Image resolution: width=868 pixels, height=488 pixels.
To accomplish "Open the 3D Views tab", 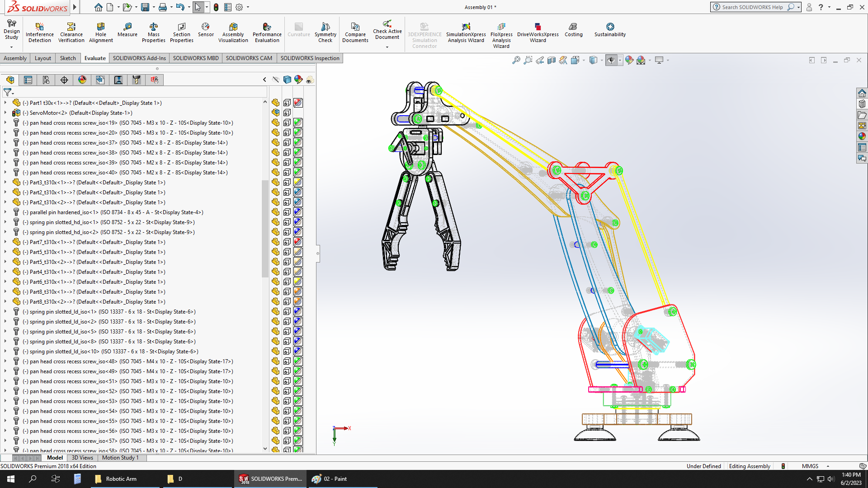I will click(82, 458).
